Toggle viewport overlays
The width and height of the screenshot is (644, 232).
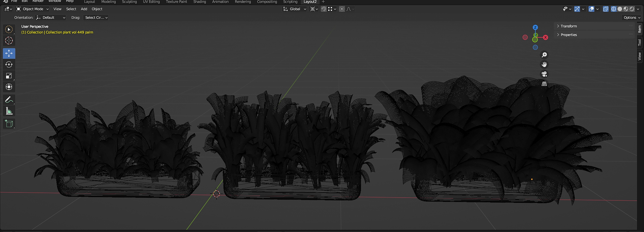(x=591, y=9)
